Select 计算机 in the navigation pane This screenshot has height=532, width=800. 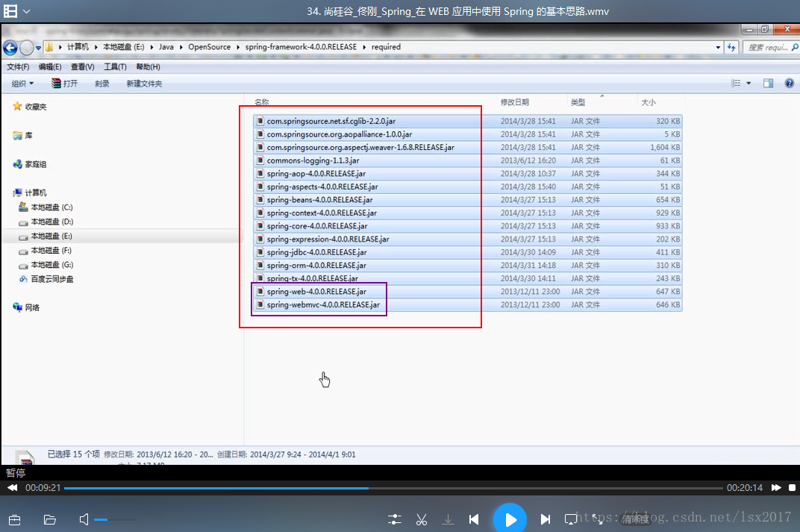click(x=36, y=193)
